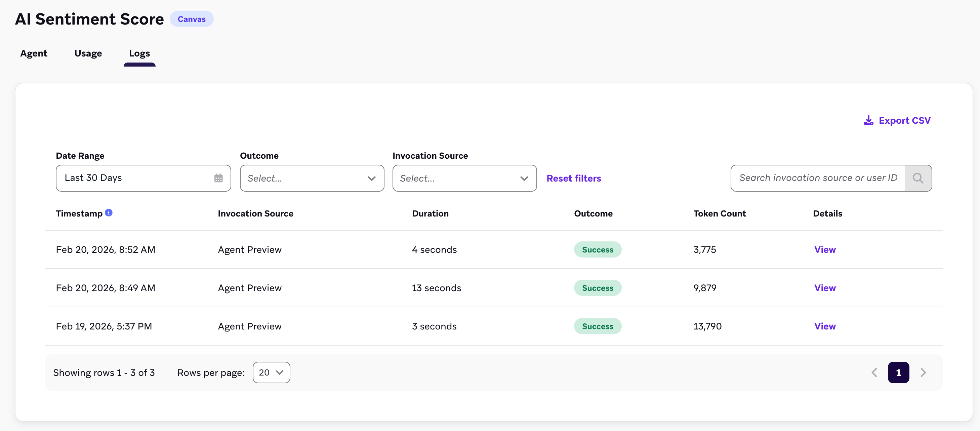Click Reset filters link
This screenshot has height=431, width=980.
coord(573,178)
